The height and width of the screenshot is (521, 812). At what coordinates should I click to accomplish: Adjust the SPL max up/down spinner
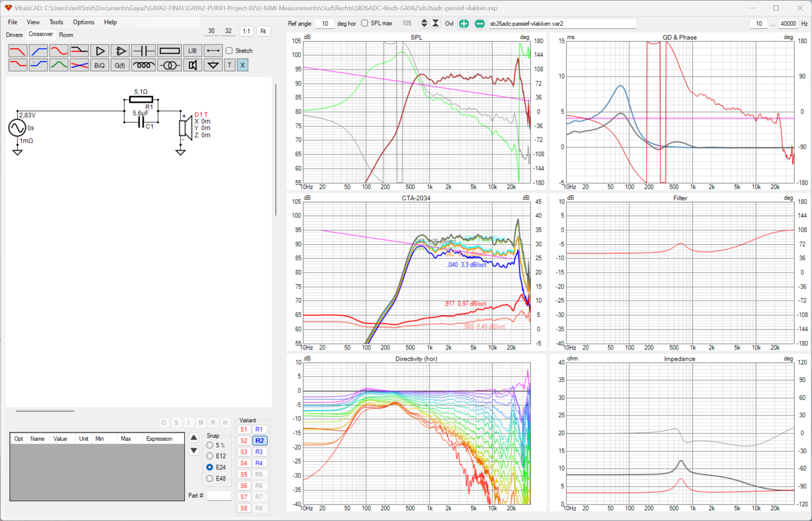[424, 23]
